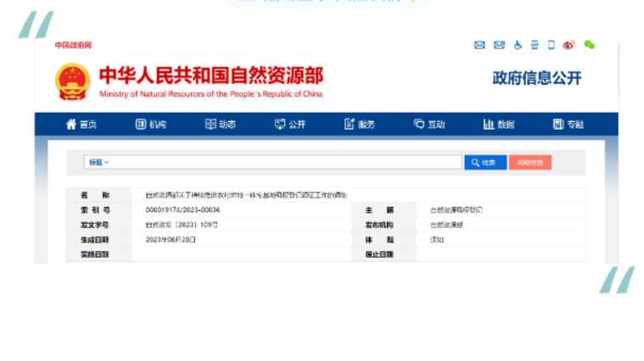Open the 互动 navigation item

[x=429, y=125]
